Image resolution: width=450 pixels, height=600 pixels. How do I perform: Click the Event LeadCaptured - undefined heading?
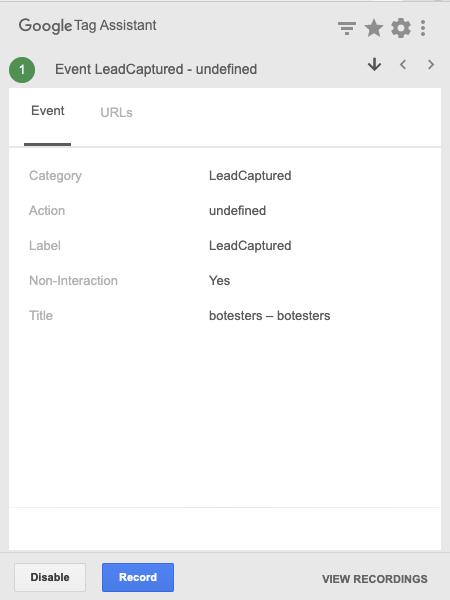(156, 69)
